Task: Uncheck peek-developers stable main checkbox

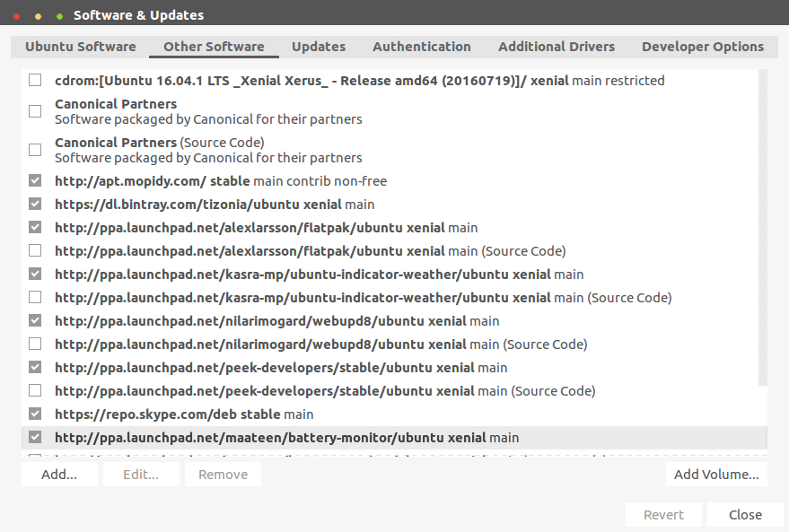Action: pyautogui.click(x=35, y=367)
